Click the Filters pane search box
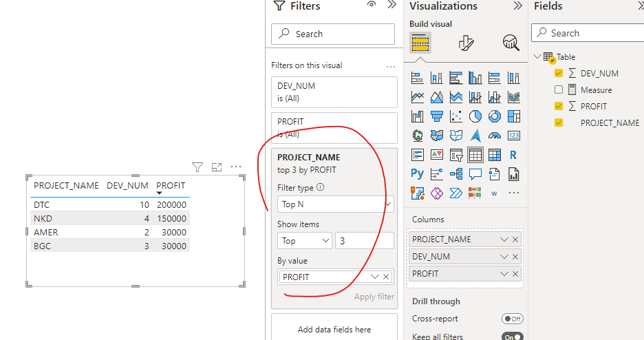 [333, 34]
